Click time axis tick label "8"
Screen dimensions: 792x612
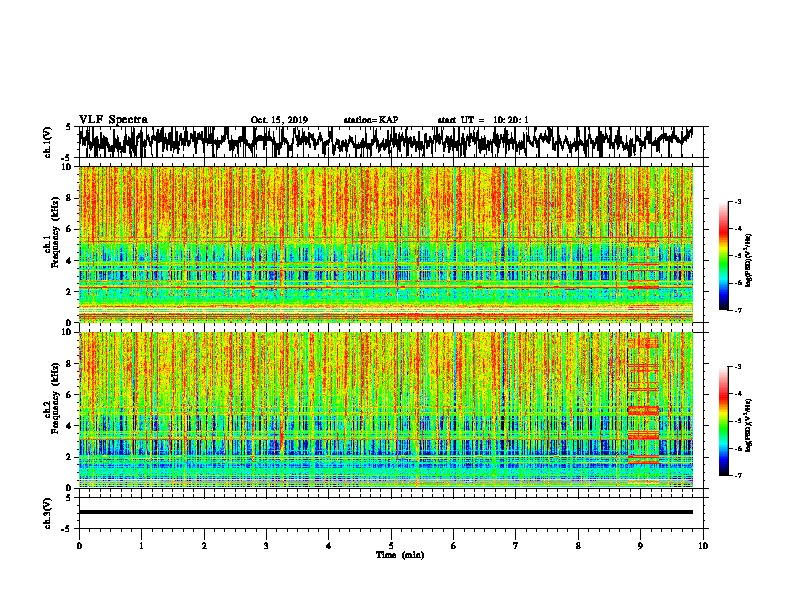click(578, 546)
